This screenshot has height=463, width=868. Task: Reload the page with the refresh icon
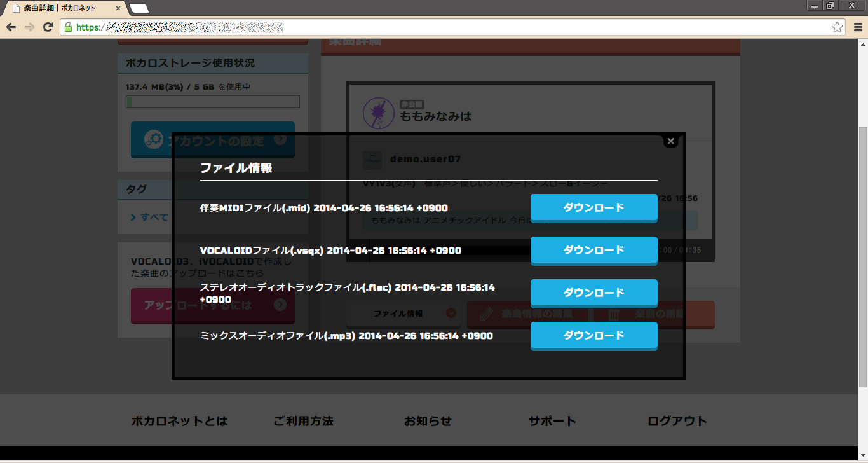click(48, 27)
